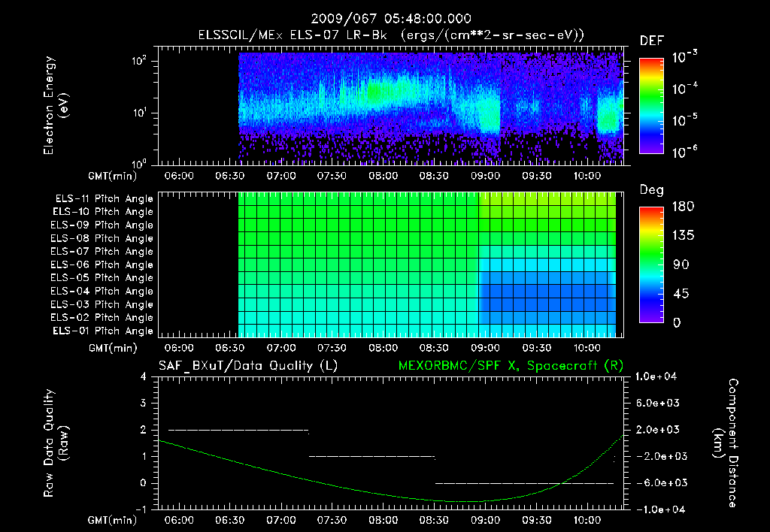
Task: Click 06:00 on the spectrogram time axis
Action: [179, 176]
